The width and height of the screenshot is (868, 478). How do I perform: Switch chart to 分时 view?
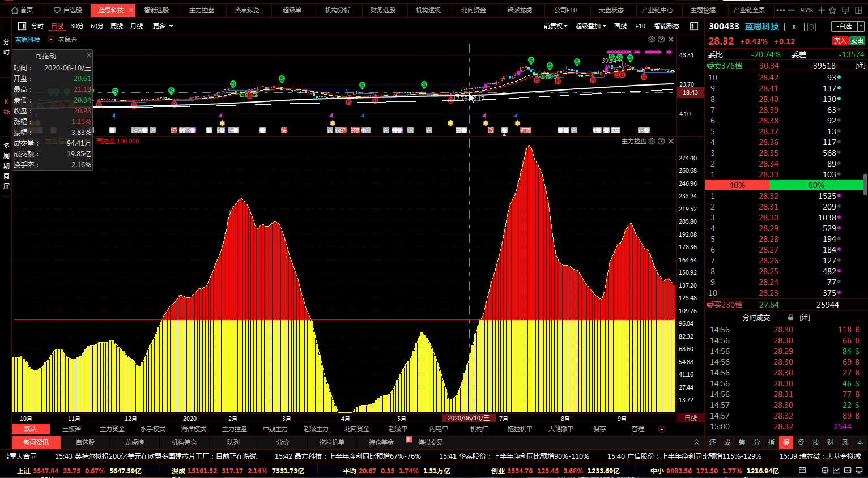coord(37,26)
